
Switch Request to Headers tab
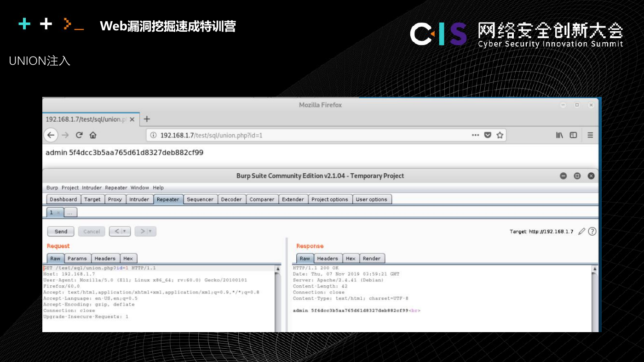point(105,259)
